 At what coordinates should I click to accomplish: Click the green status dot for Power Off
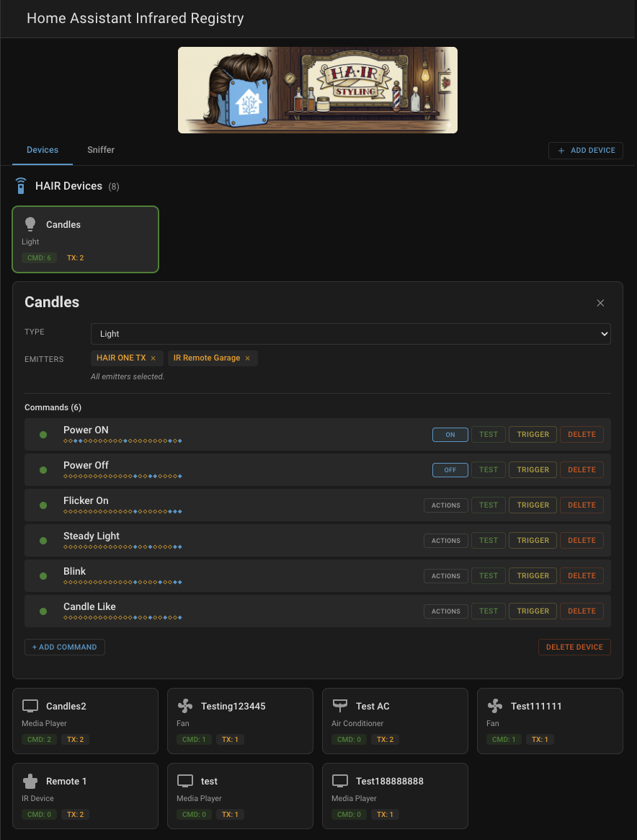43,470
